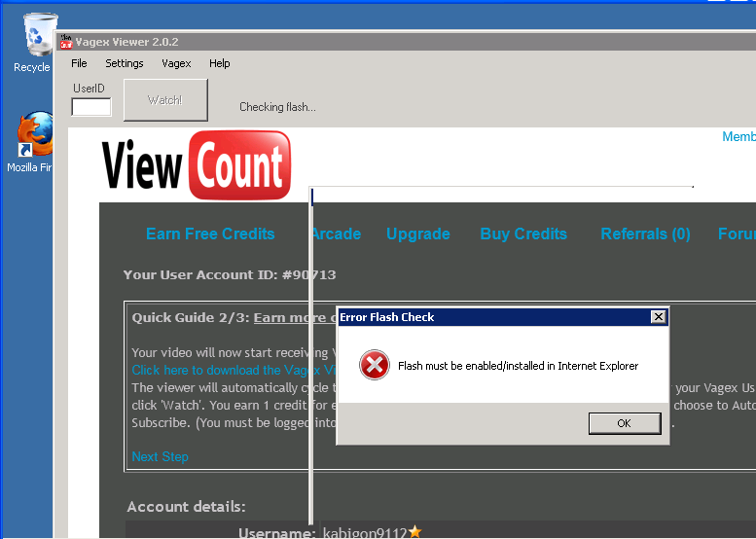Screen dimensions: 756x539
Task: Click the UserID input field
Action: [91, 107]
